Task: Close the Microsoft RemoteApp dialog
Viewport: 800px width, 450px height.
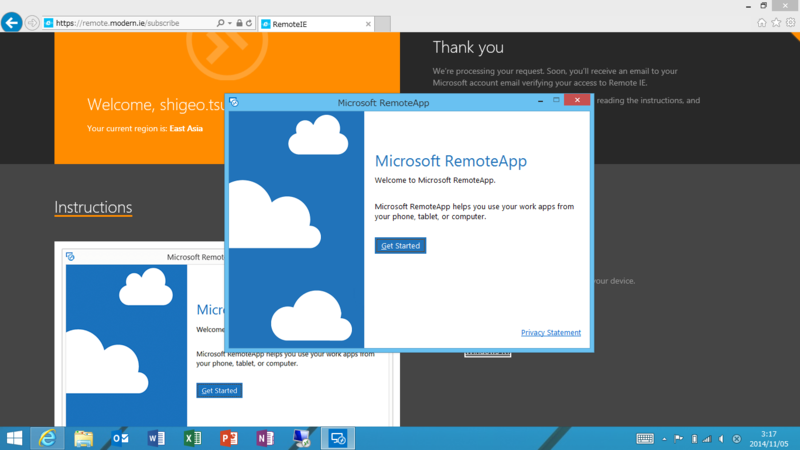Action: tap(577, 100)
